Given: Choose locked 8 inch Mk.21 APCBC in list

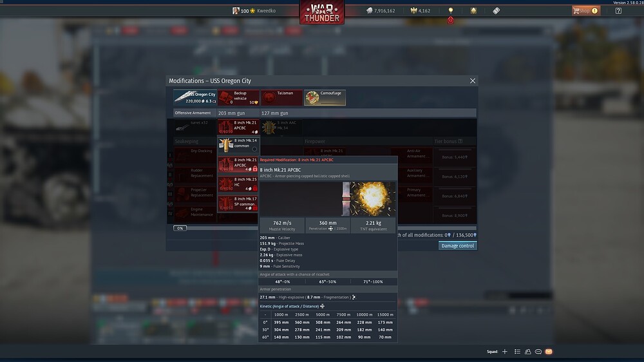Looking at the screenshot, I should 239,164.
